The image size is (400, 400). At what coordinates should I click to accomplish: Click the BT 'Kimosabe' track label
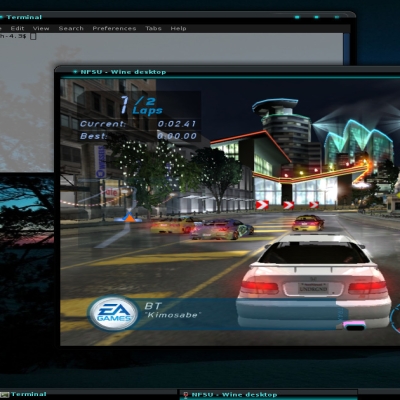[173, 310]
